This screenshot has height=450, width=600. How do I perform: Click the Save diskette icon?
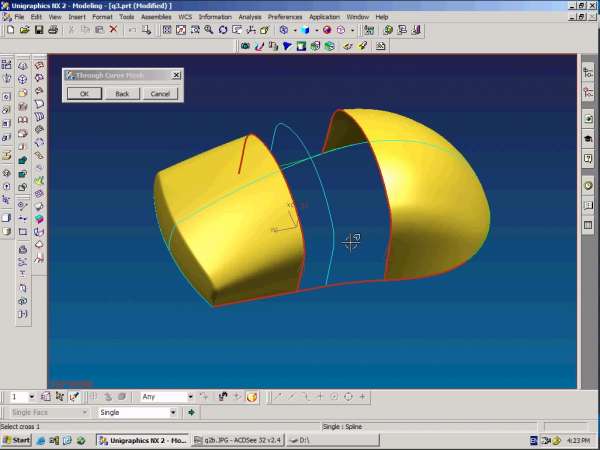39,30
